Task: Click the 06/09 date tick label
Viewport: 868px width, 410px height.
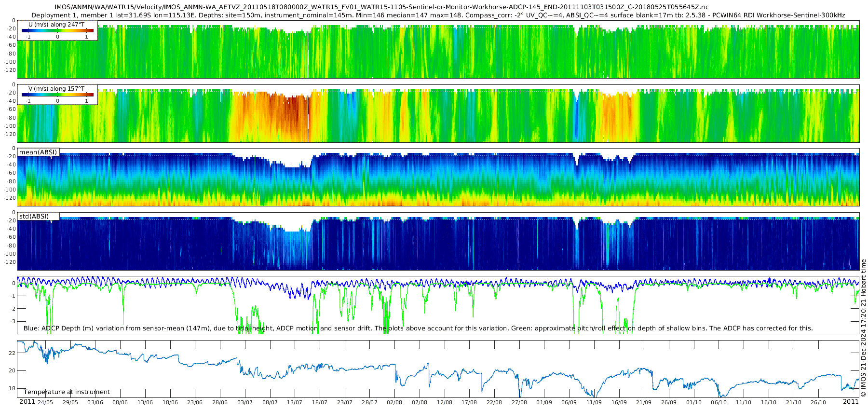Action: pos(569,402)
